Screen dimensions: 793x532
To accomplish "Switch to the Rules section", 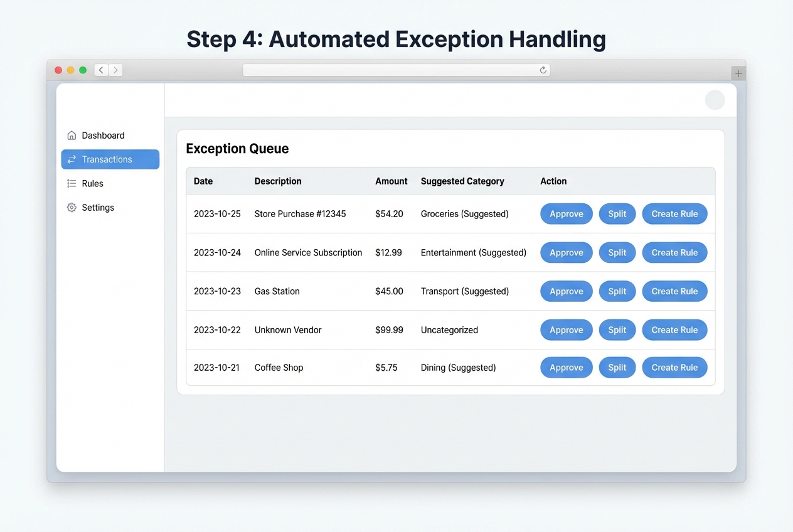I will [x=93, y=183].
